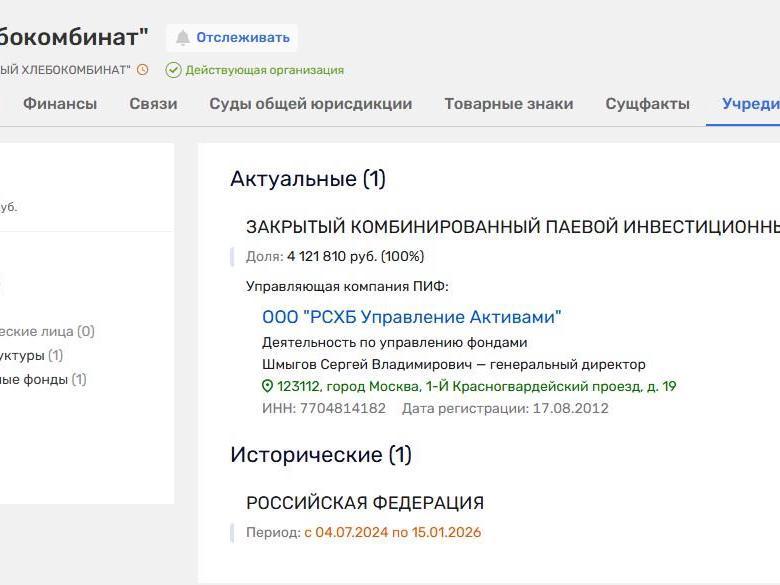Go to the Товарные знаки tab
The image size is (780, 585).
point(509,103)
